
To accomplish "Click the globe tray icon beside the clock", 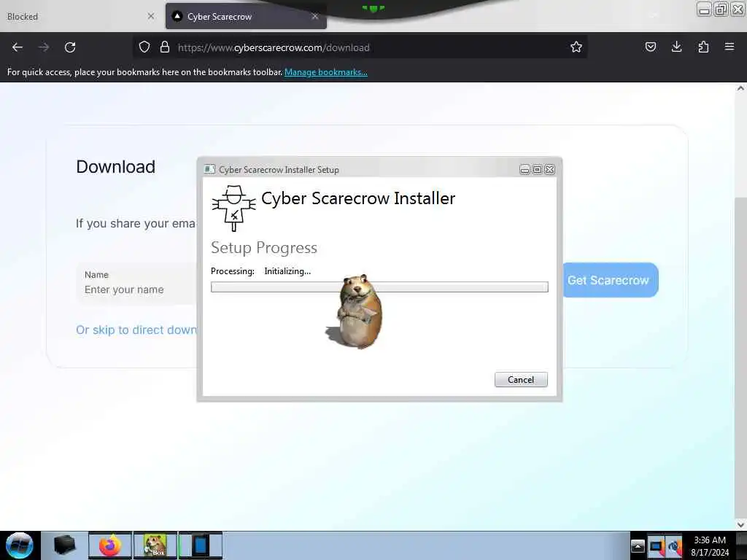I will [674, 546].
